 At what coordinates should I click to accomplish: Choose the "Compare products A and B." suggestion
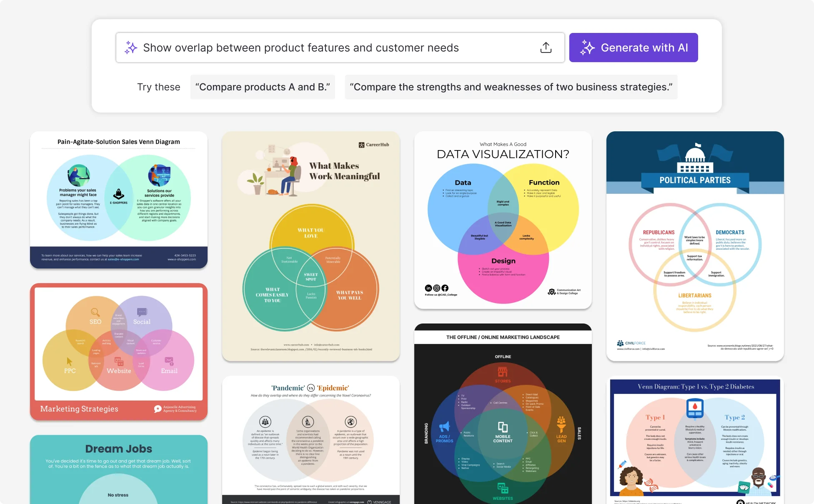263,87
